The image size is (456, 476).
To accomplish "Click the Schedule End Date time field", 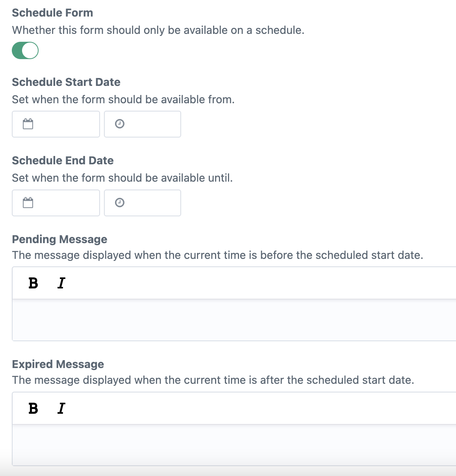I will coord(150,203).
